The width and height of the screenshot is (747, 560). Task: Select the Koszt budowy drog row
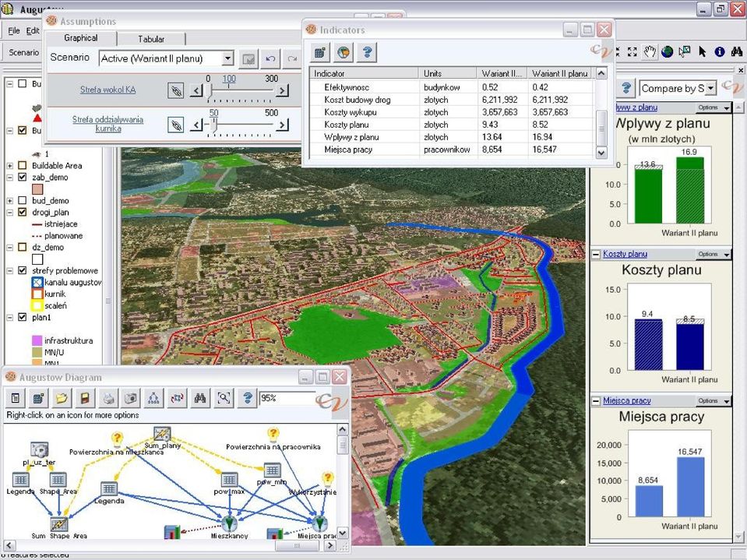(x=452, y=100)
